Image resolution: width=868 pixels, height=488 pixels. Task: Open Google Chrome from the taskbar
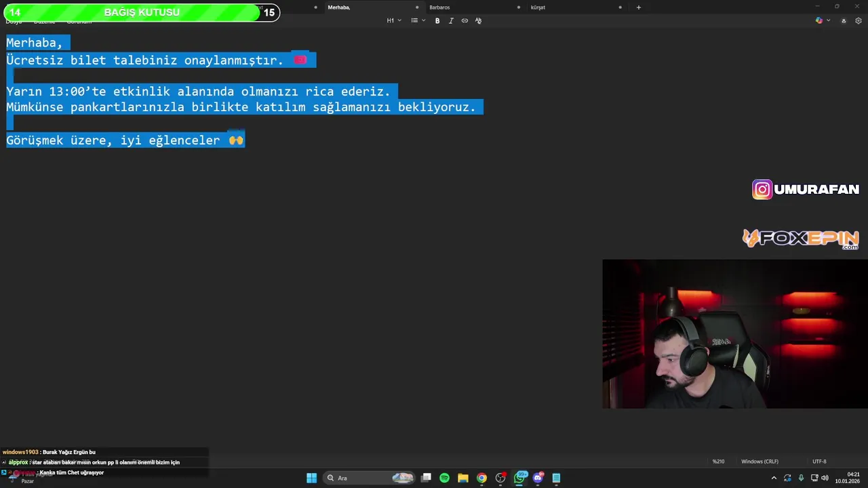[481, 478]
